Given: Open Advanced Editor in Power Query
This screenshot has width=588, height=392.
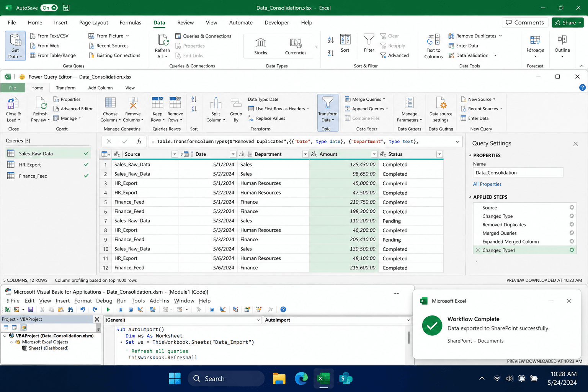Looking at the screenshot, I should [73, 109].
